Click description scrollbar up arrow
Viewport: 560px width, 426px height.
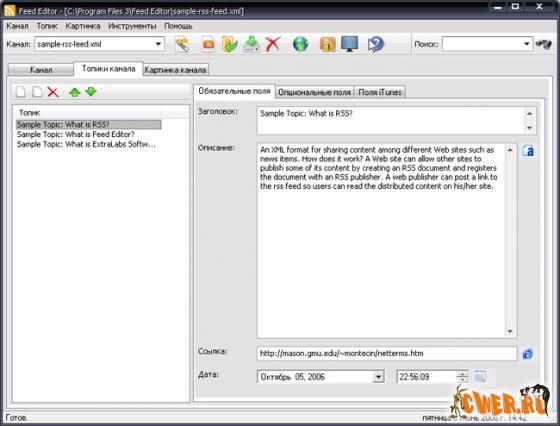pyautogui.click(x=510, y=150)
